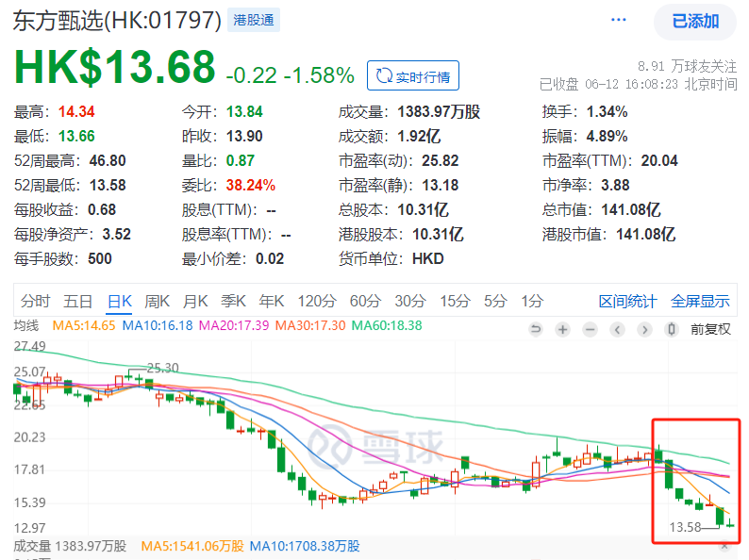Click the 52周最高 value 46.80
This screenshot has height=560, width=749.
108,161
